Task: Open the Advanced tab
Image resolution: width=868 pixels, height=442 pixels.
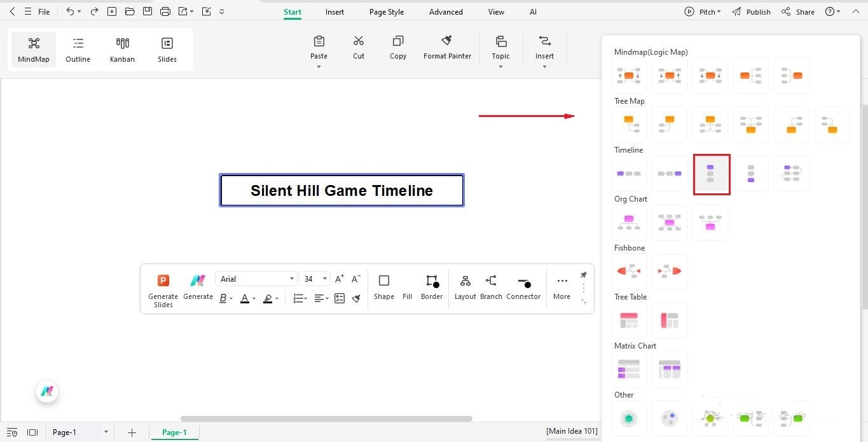Action: point(445,11)
